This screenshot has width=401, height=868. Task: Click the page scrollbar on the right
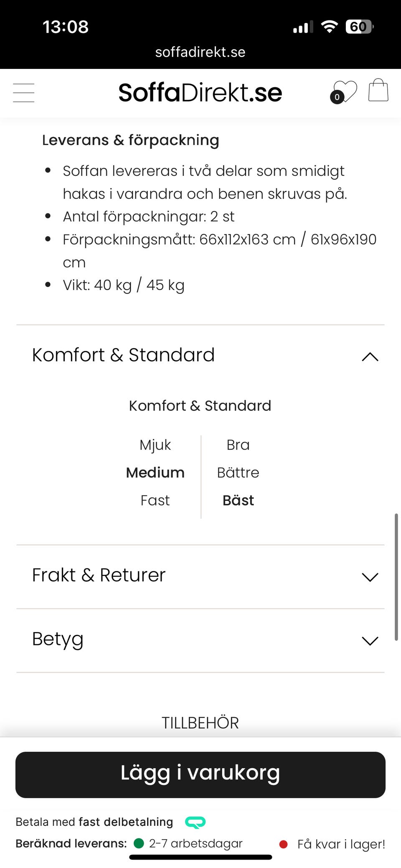click(396, 576)
